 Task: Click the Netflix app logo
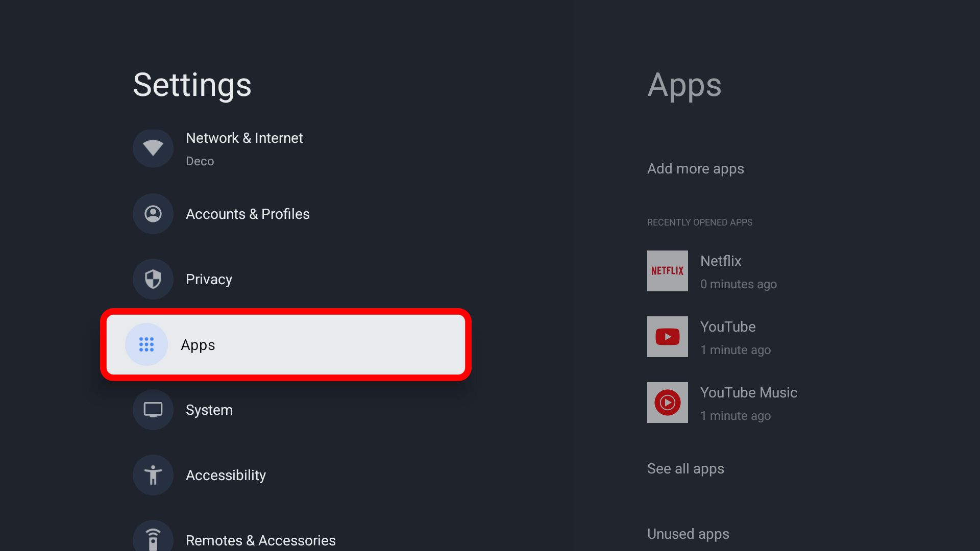pyautogui.click(x=668, y=271)
